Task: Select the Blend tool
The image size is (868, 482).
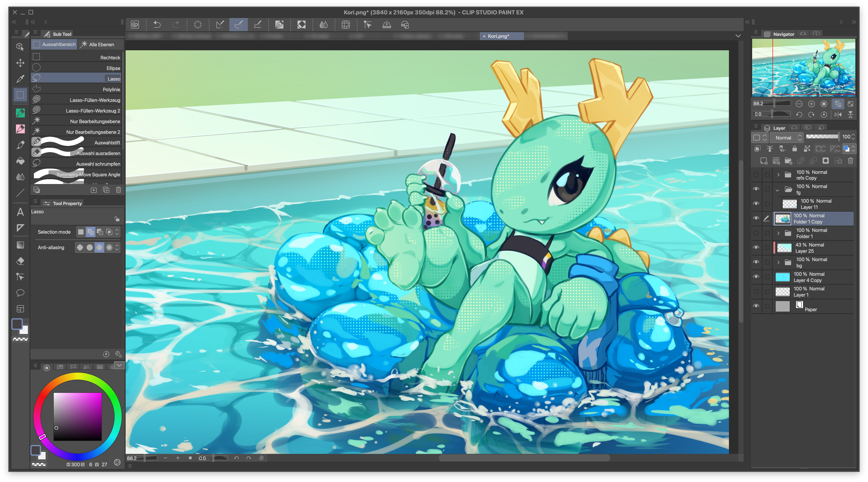Action: (x=20, y=177)
